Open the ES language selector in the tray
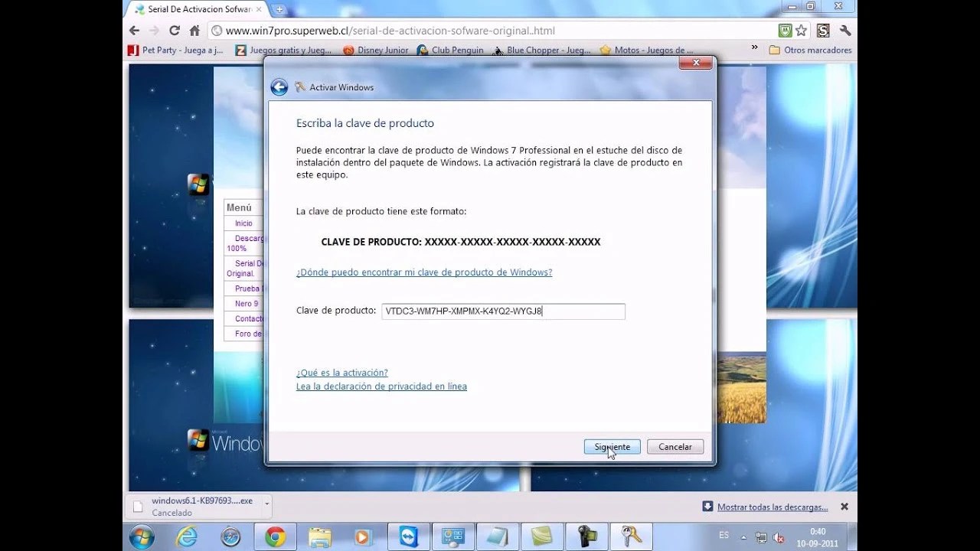 (723, 536)
